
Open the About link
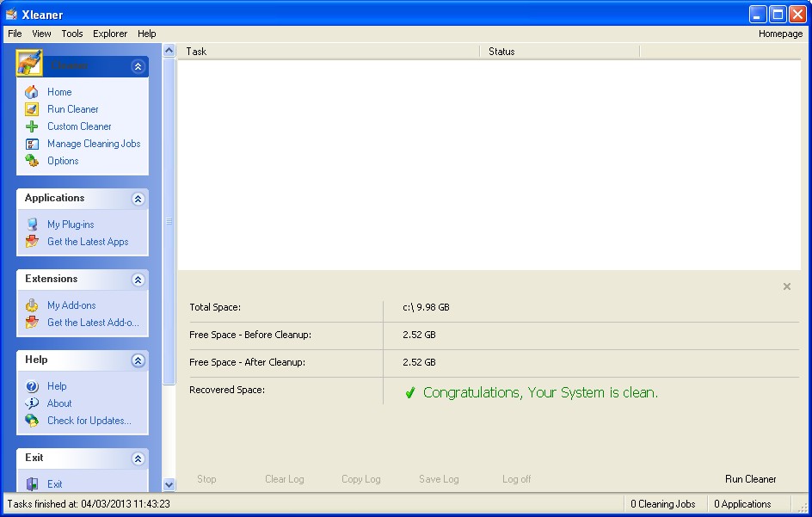[59, 403]
